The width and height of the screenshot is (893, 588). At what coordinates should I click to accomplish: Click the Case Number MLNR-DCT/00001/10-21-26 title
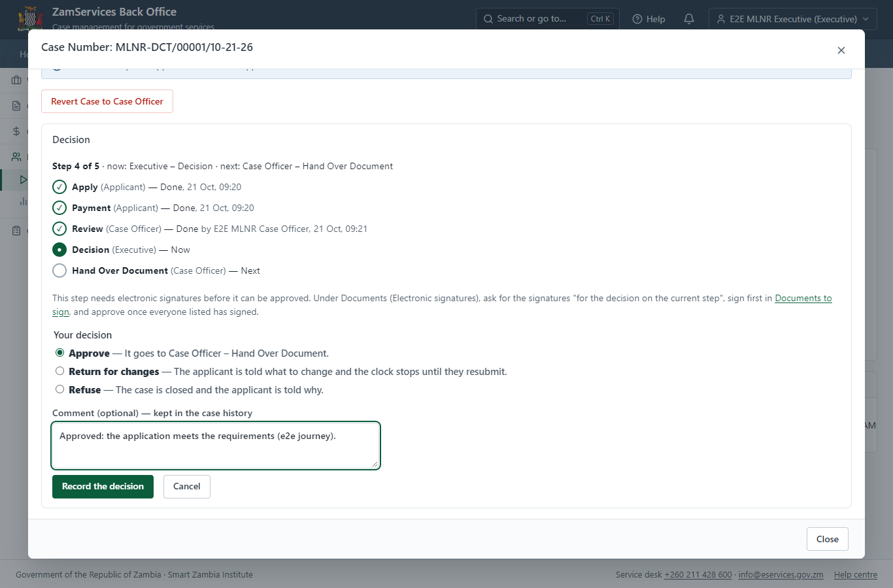click(x=147, y=47)
